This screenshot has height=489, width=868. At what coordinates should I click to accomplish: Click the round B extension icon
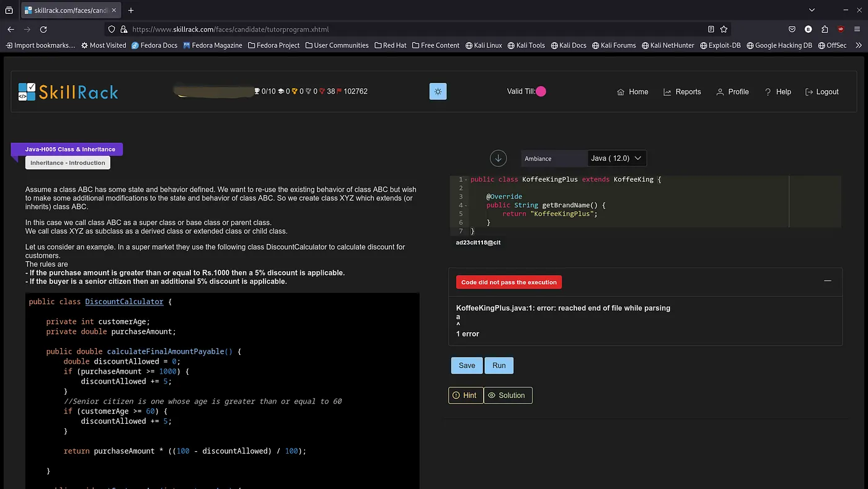808,29
